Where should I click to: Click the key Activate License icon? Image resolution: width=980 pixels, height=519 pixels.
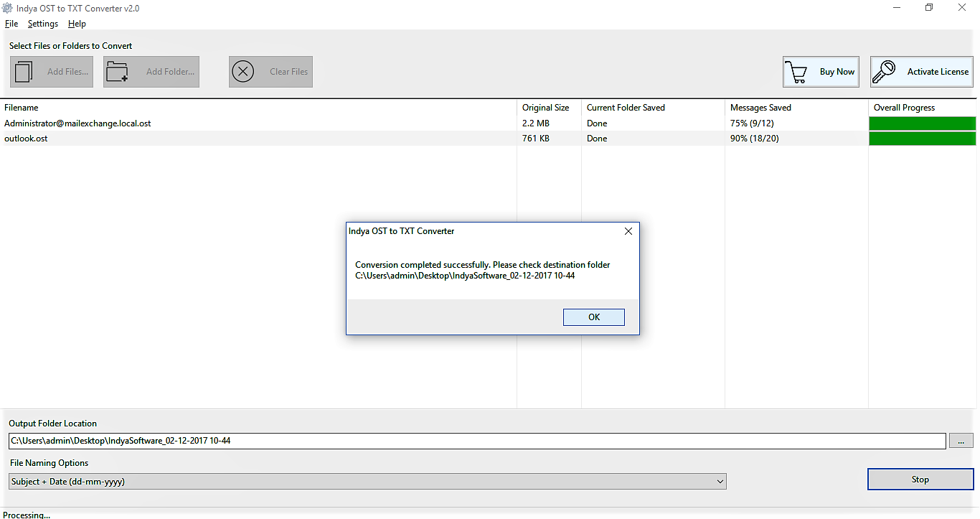pyautogui.click(x=885, y=72)
